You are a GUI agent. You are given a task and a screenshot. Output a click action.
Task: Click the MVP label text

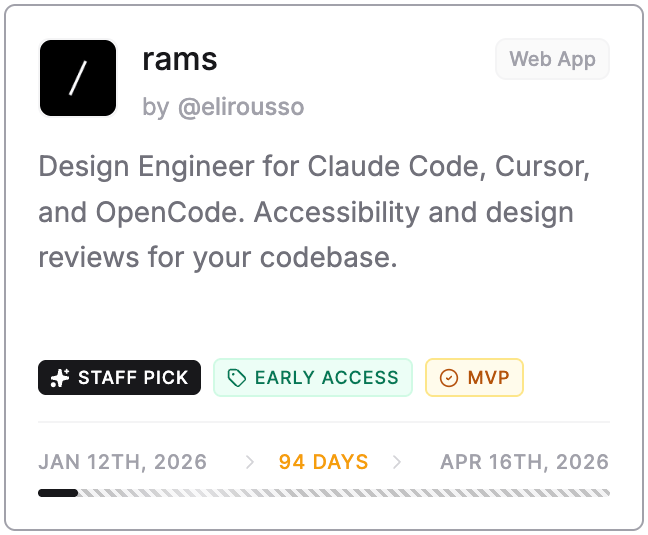488,378
